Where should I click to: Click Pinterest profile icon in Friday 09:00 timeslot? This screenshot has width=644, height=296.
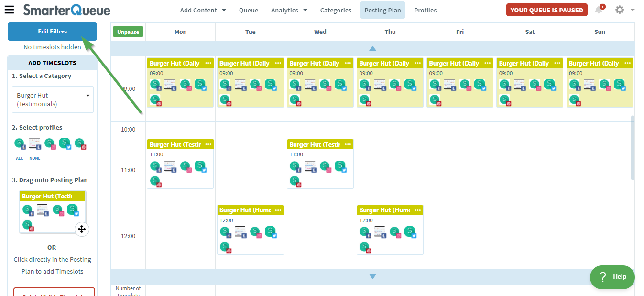click(x=435, y=100)
